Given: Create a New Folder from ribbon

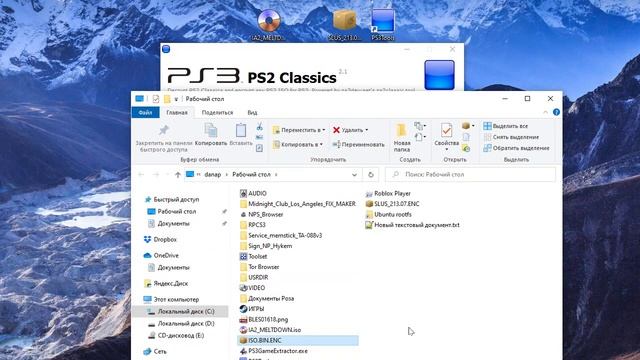Looking at the screenshot, I should click(402, 138).
